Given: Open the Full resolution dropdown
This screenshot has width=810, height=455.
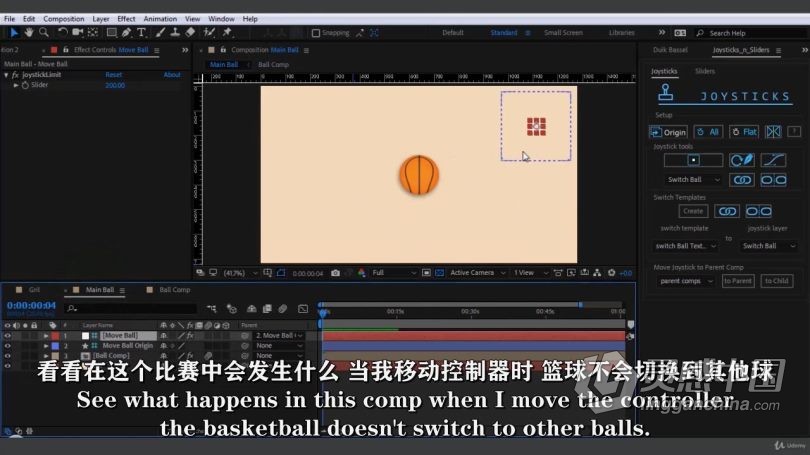Looking at the screenshot, I should [394, 273].
